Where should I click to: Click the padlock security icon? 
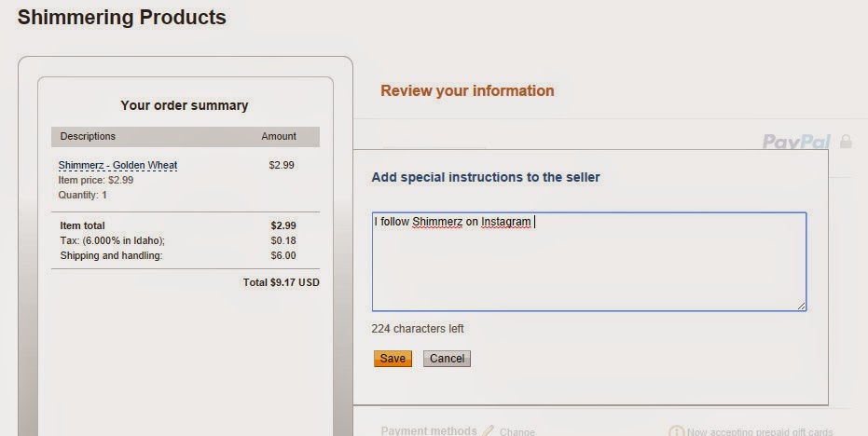[846, 142]
